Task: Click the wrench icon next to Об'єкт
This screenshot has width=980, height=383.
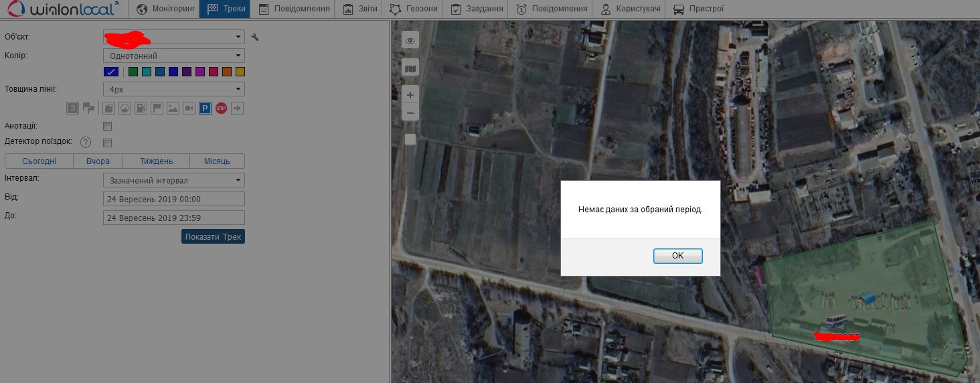Action: [254, 37]
